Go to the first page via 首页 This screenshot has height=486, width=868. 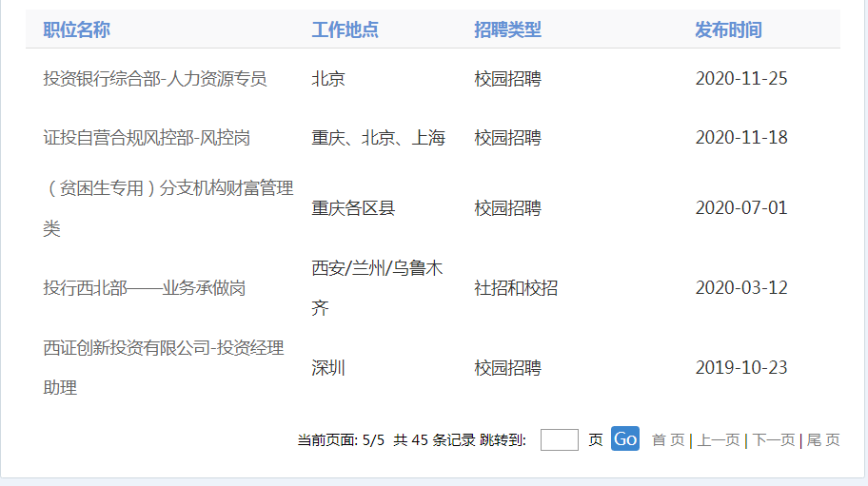tap(667, 440)
